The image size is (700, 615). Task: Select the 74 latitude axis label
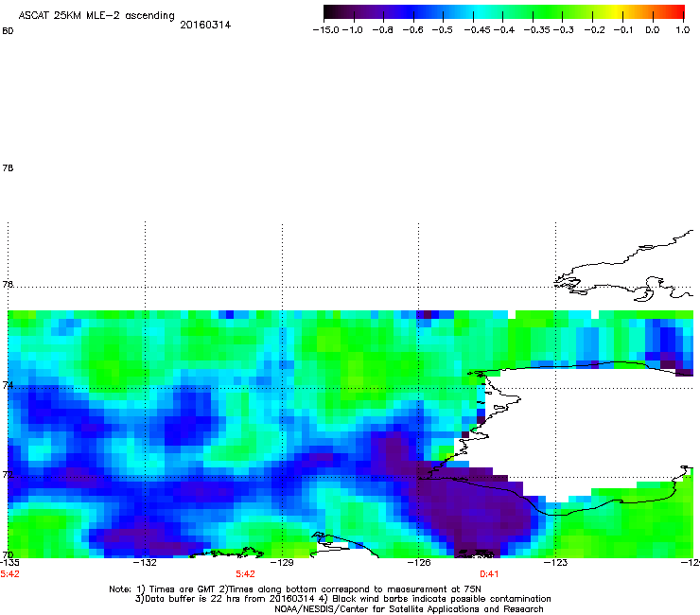coord(8,385)
